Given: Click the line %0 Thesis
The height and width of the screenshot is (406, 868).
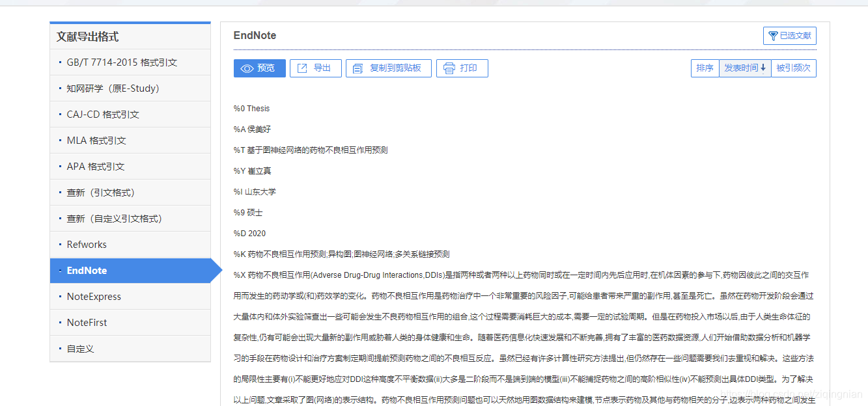Looking at the screenshot, I should [x=251, y=109].
